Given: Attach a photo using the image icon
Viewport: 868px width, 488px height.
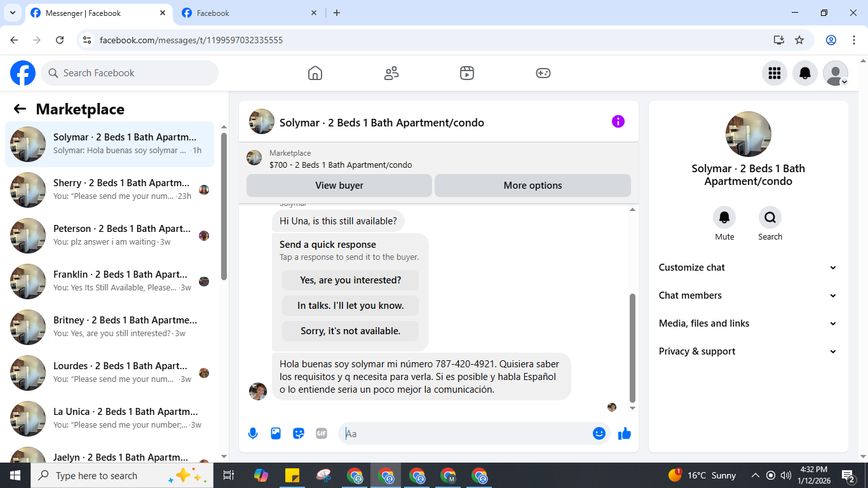Looking at the screenshot, I should tap(276, 433).
